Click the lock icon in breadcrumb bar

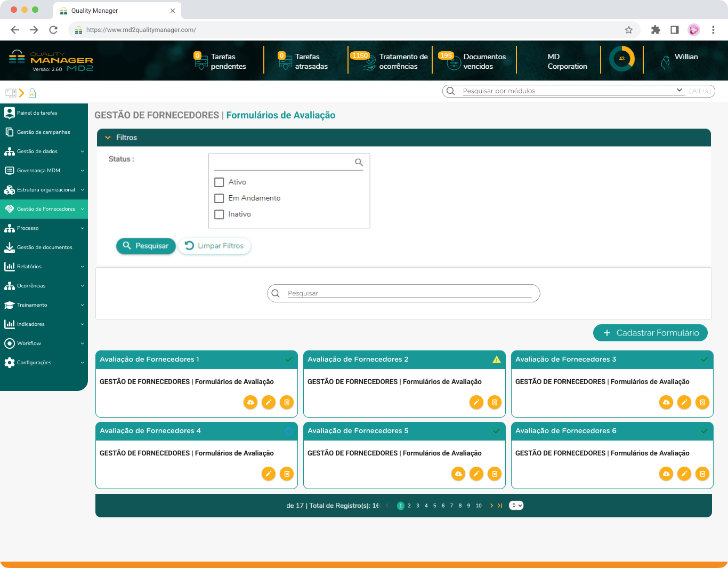(32, 93)
